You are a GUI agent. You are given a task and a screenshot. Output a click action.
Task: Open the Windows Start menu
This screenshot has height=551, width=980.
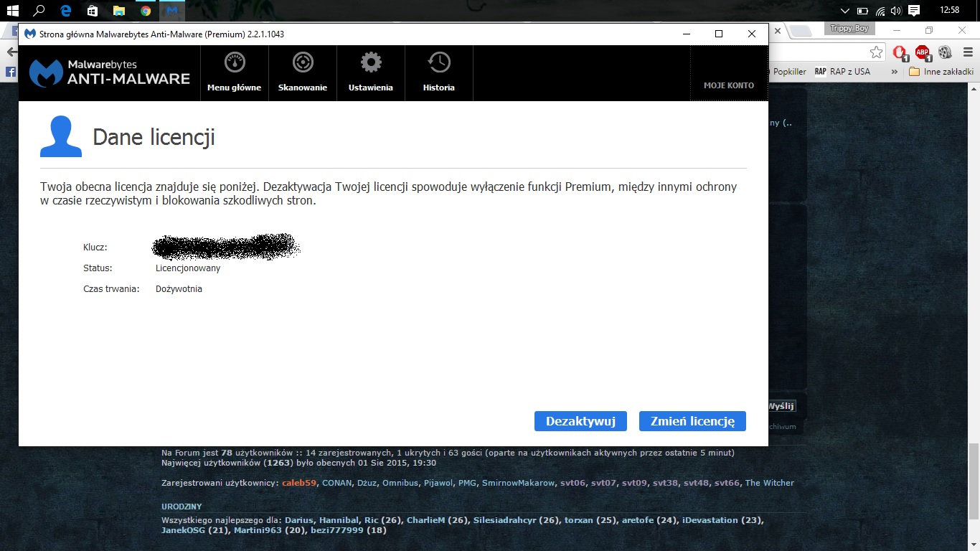12,11
